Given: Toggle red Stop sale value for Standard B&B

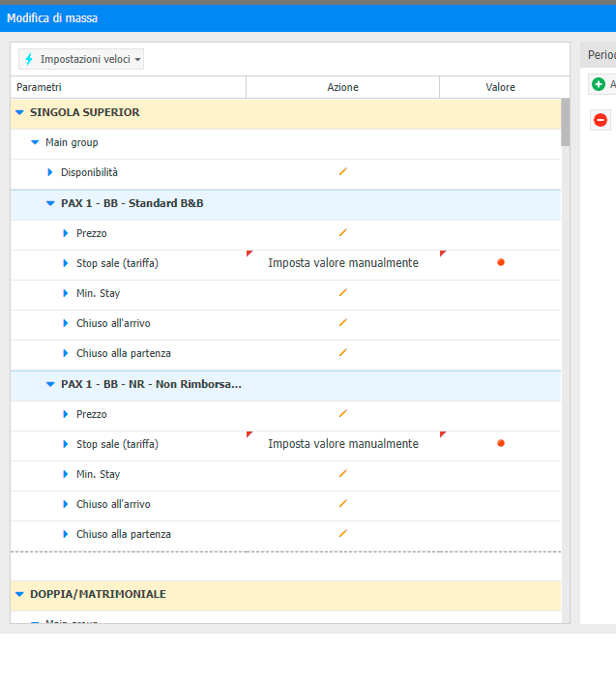Looking at the screenshot, I should point(501,263).
